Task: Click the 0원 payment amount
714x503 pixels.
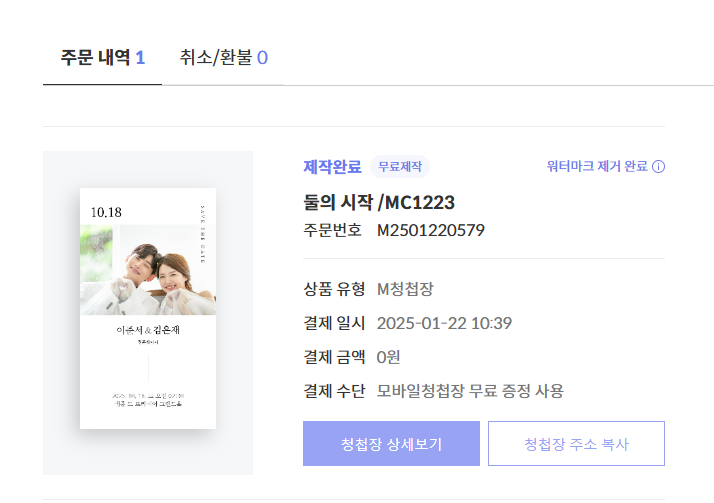Action: tap(388, 357)
